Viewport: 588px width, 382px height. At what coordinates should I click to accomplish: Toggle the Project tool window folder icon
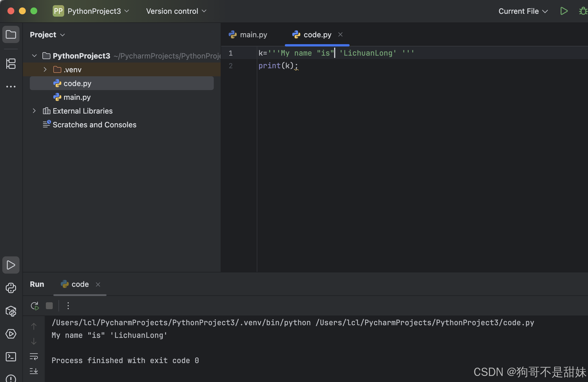click(11, 35)
